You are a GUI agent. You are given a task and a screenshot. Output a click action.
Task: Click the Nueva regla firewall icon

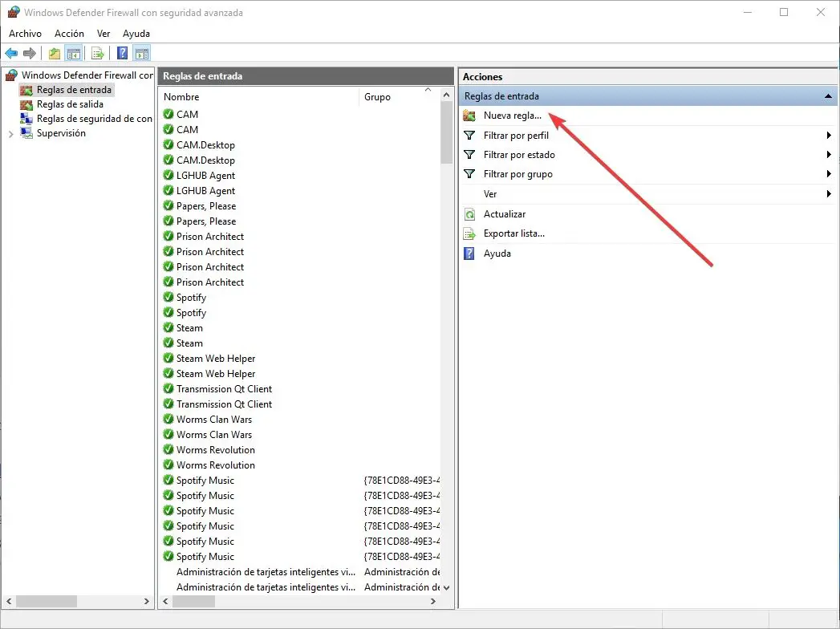coord(469,116)
